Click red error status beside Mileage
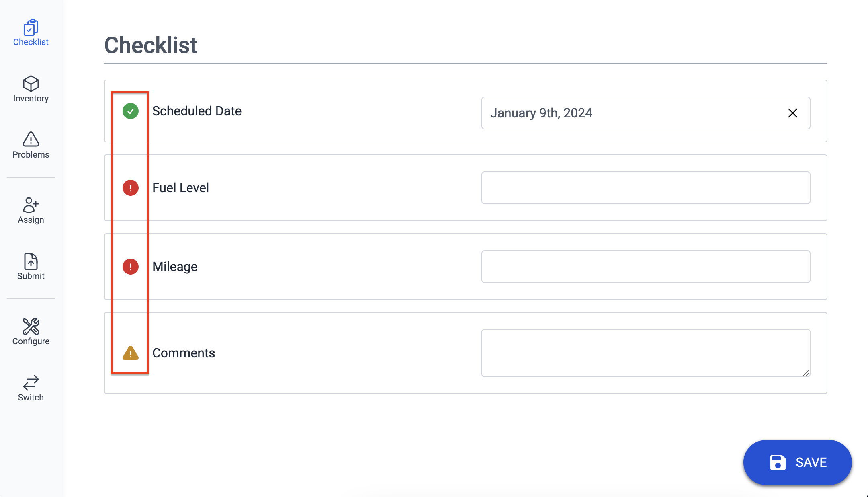This screenshot has width=868, height=497. click(x=131, y=267)
